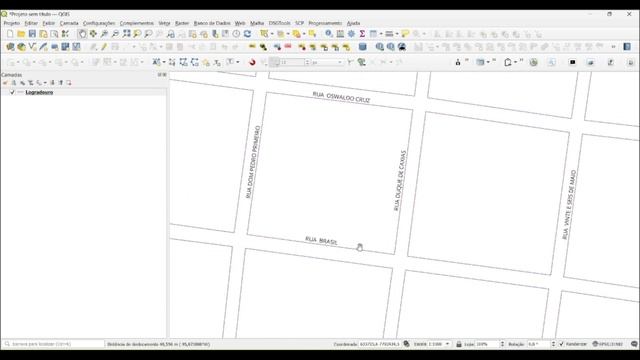The height and width of the screenshot is (360, 640).
Task: Save the project with the floppy disk icon
Action: (x=32, y=34)
